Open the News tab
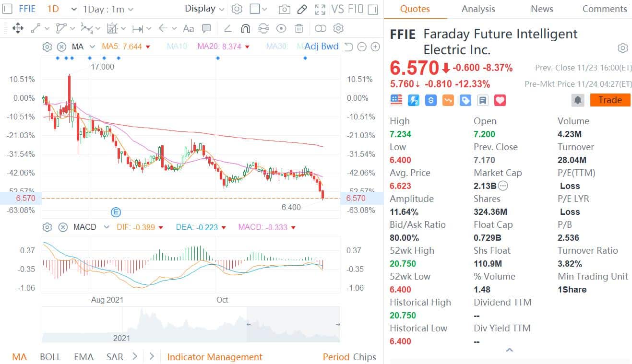This screenshot has width=632, height=364. pyautogui.click(x=542, y=9)
